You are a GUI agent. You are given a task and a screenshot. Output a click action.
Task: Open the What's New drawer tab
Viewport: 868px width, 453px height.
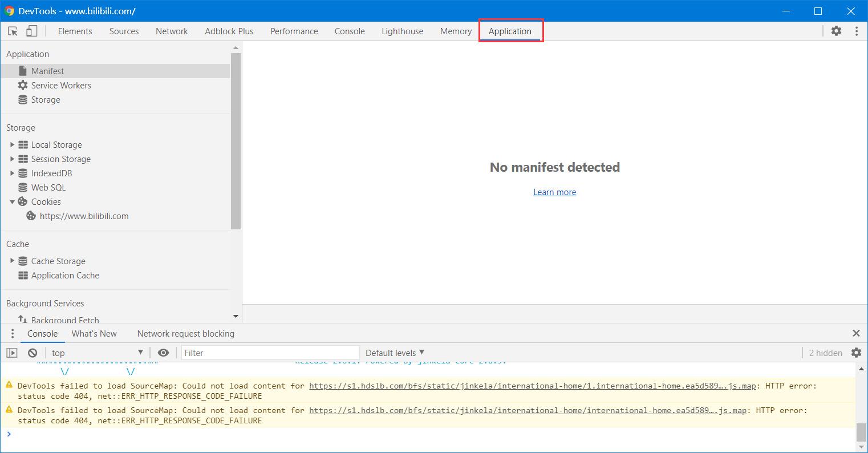click(x=94, y=333)
